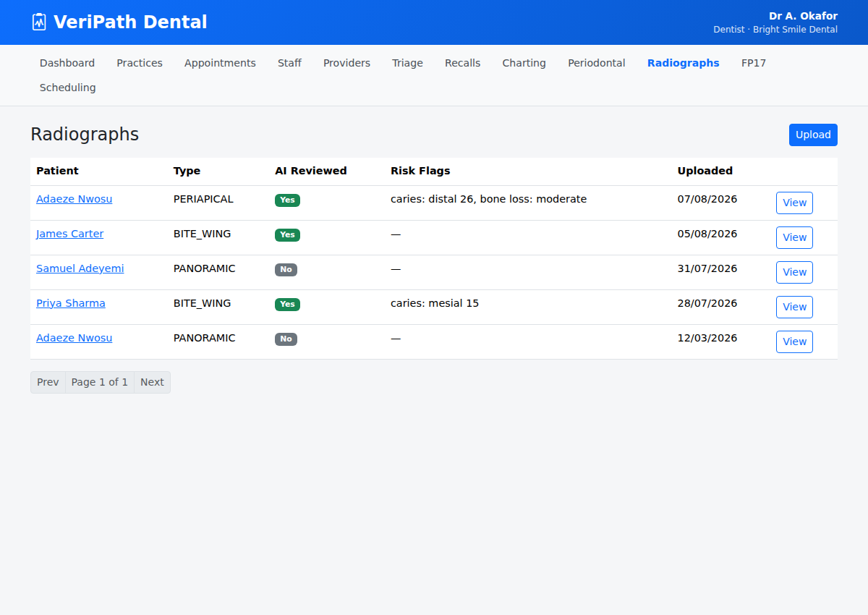Click the date 05/08/2026

point(707,234)
